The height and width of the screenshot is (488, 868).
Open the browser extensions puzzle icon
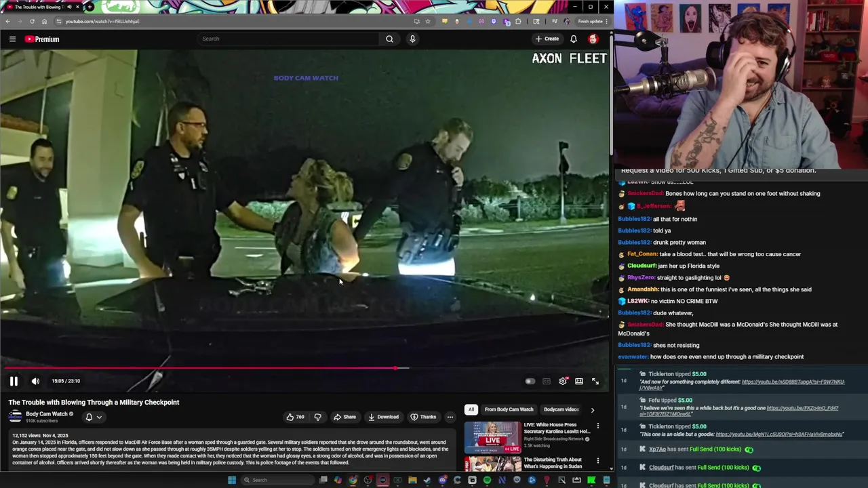[518, 21]
